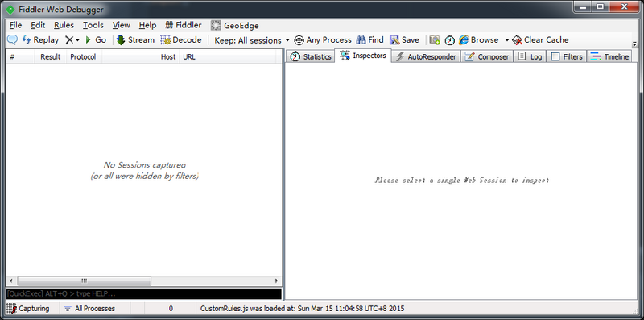Open the Browse dropdown arrow

(x=507, y=40)
